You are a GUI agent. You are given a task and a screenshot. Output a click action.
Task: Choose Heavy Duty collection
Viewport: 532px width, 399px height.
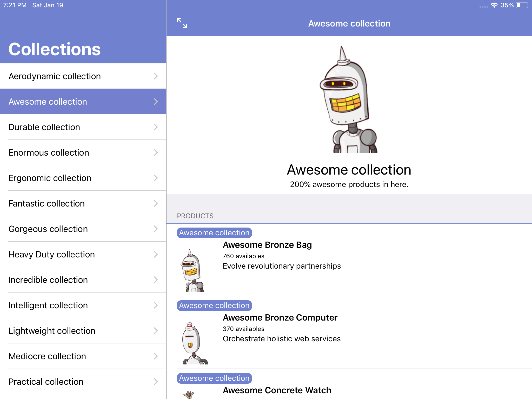tap(52, 254)
